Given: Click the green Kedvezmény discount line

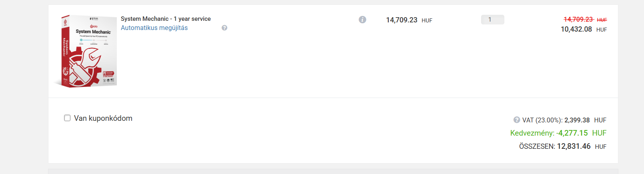Looking at the screenshot, I should tap(558, 133).
